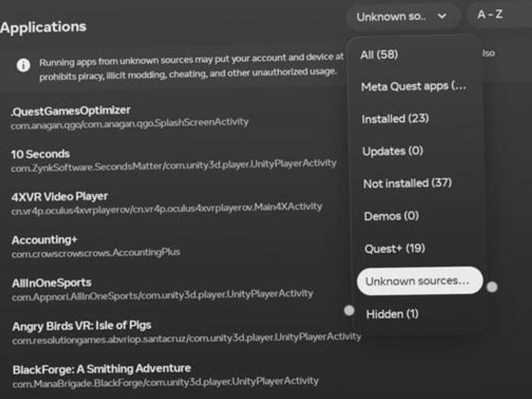Select Updates (0) in filter list
This screenshot has width=532, height=399.
pos(393,151)
